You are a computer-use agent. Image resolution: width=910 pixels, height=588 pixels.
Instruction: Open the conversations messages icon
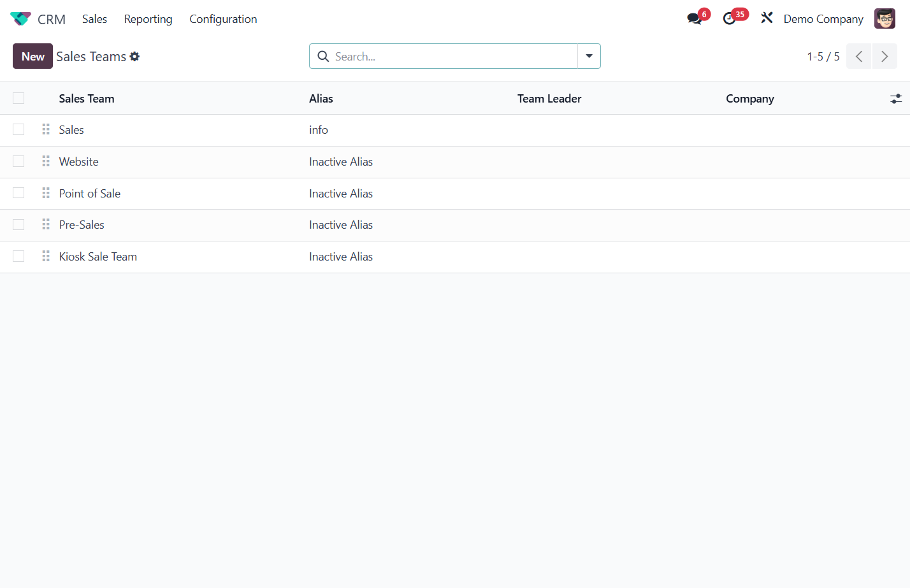click(695, 19)
